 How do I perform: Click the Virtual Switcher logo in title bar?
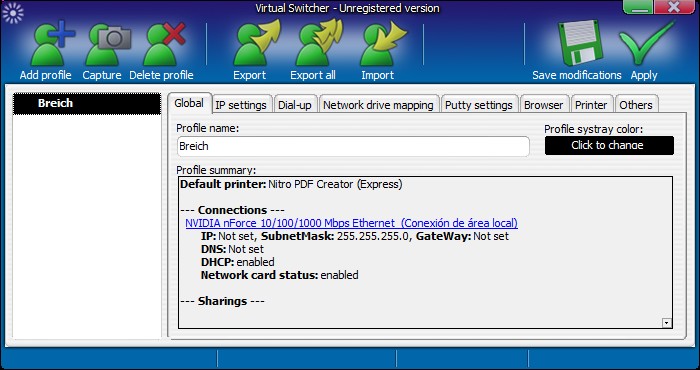pyautogui.click(x=12, y=12)
